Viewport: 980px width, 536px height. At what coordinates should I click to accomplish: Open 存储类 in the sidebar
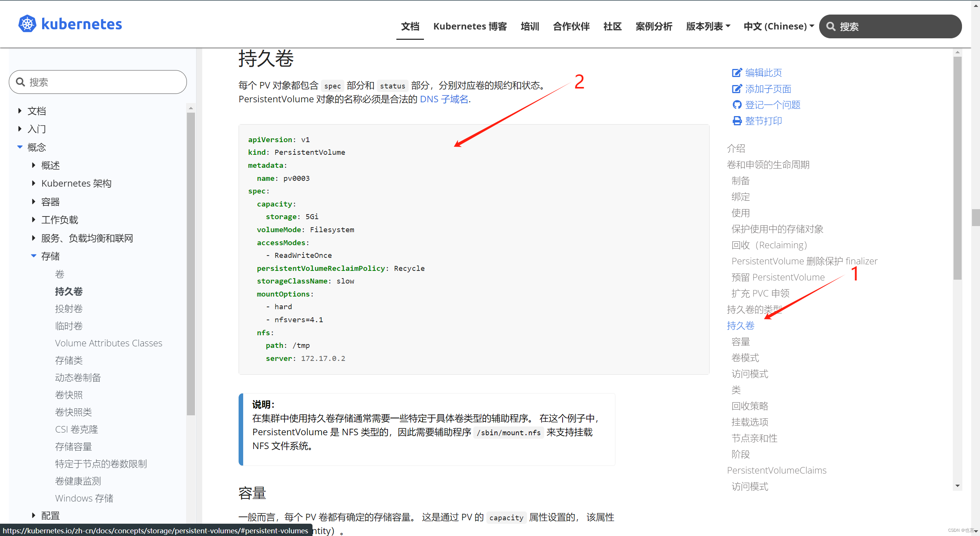point(69,360)
